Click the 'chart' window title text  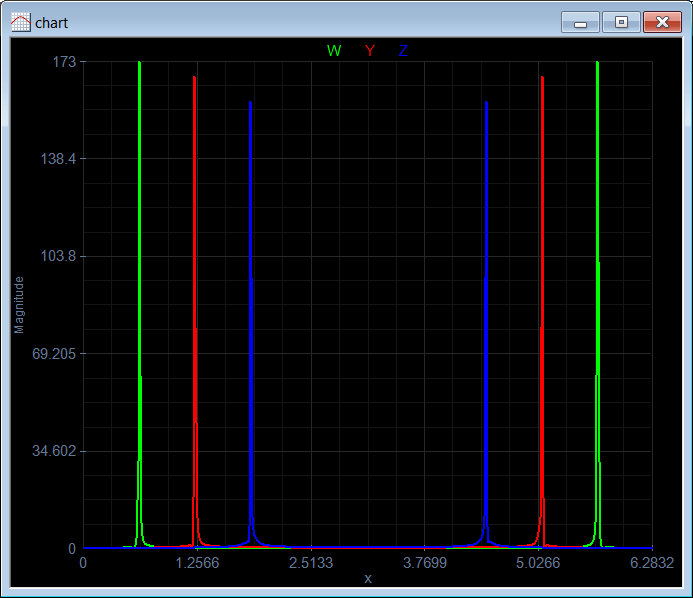click(x=51, y=23)
